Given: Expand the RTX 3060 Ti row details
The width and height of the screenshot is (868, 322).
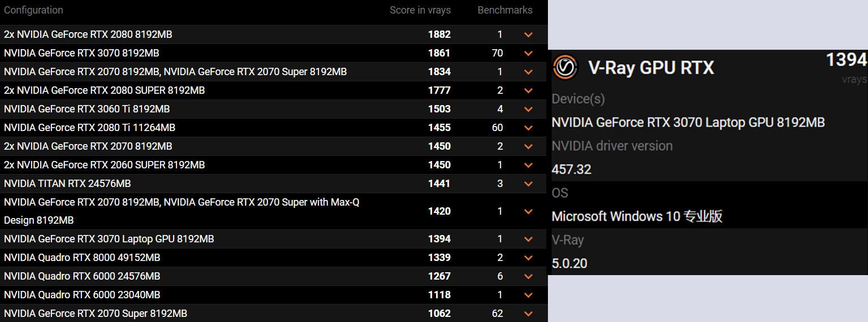Looking at the screenshot, I should pyautogui.click(x=528, y=109).
